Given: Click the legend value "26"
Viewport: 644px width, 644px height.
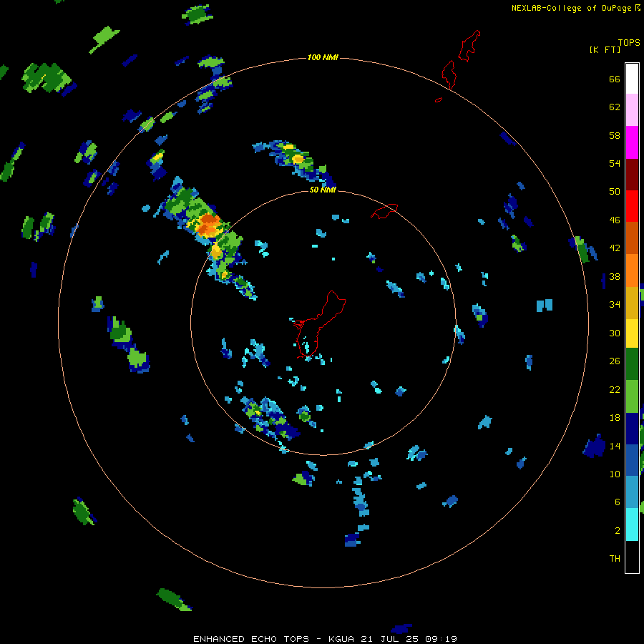Looking at the screenshot, I should click(615, 361).
